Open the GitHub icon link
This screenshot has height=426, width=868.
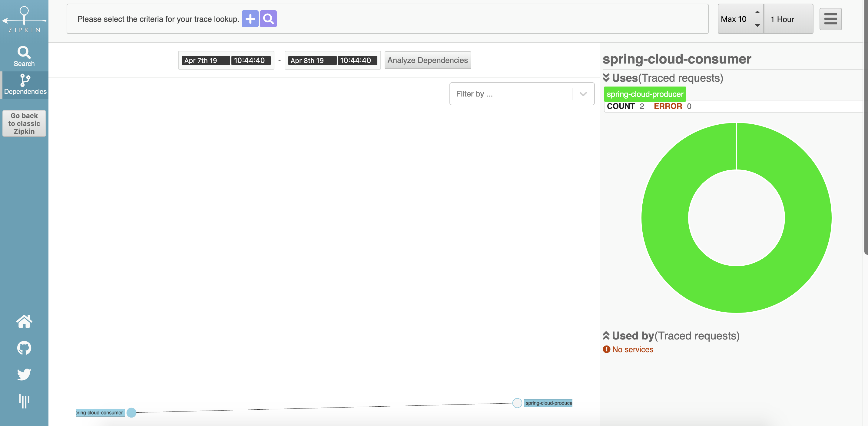(x=24, y=348)
